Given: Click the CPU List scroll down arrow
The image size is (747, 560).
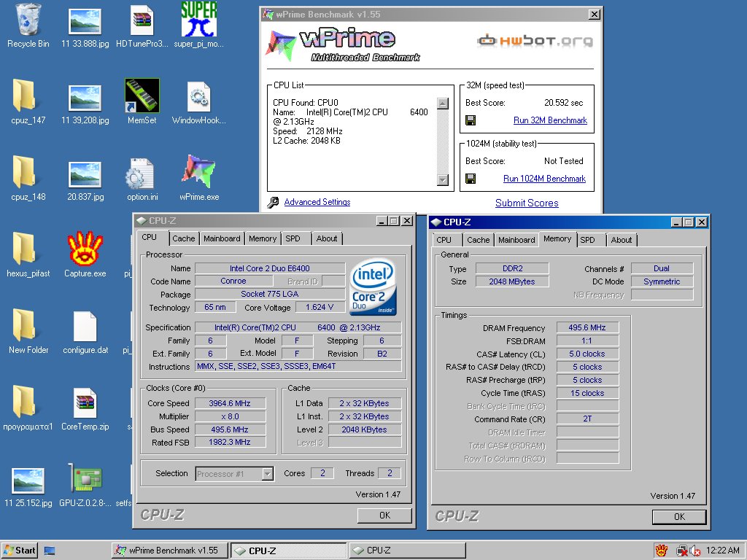Looking at the screenshot, I should pos(443,180).
